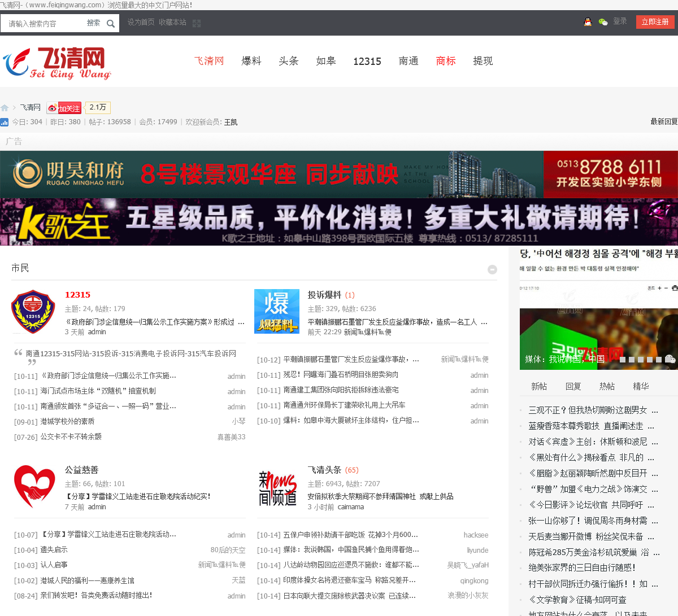Image resolution: width=678 pixels, height=616 pixels.
Task: Open the 商标 navigation item
Action: tap(446, 61)
